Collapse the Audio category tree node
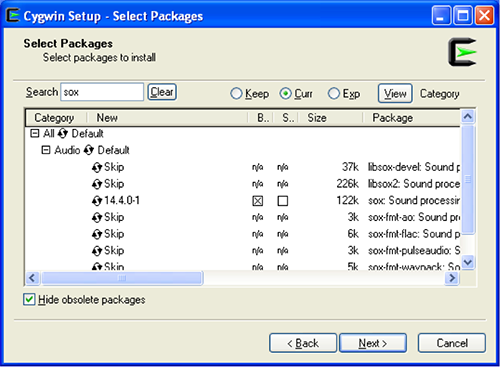Image resolution: width=500 pixels, height=367 pixels. tap(46, 150)
